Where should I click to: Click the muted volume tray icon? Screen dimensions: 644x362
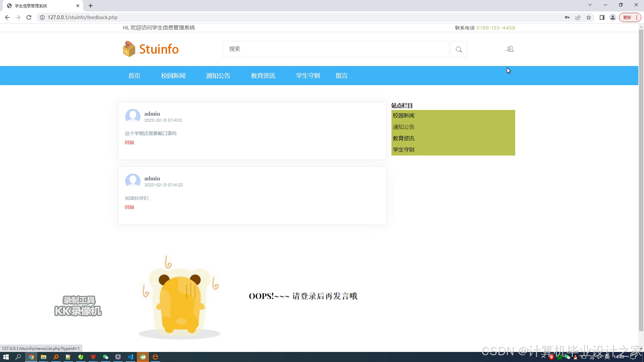pyautogui.click(x=599, y=357)
